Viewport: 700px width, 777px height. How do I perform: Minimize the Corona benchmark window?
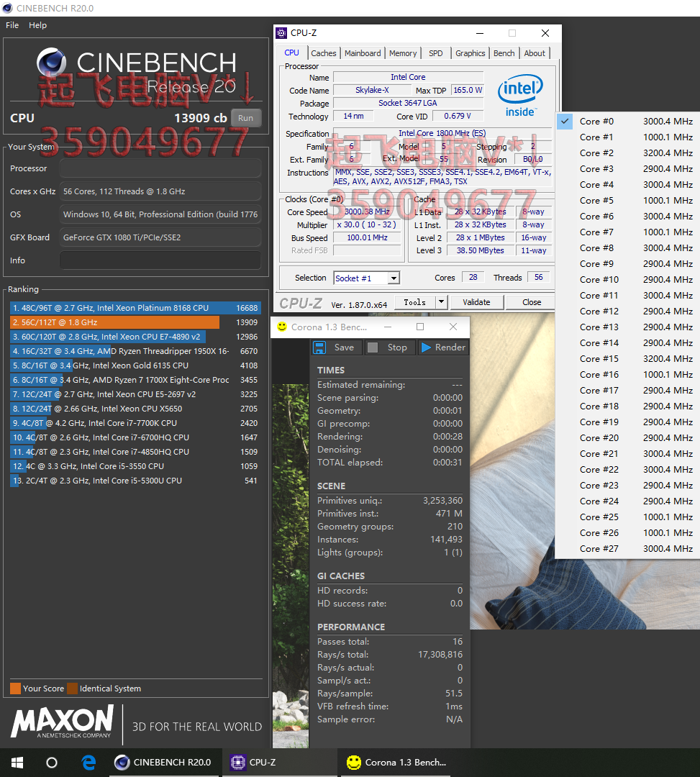pyautogui.click(x=388, y=327)
